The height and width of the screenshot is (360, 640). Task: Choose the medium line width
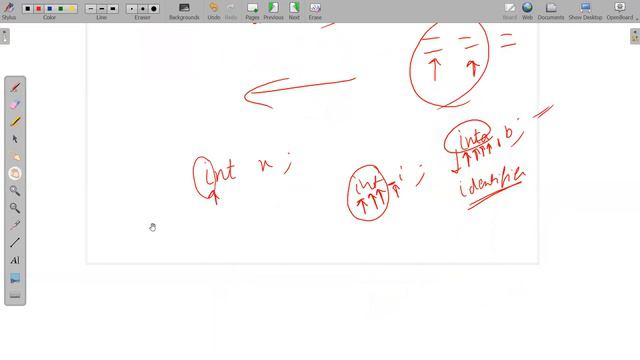(x=102, y=9)
